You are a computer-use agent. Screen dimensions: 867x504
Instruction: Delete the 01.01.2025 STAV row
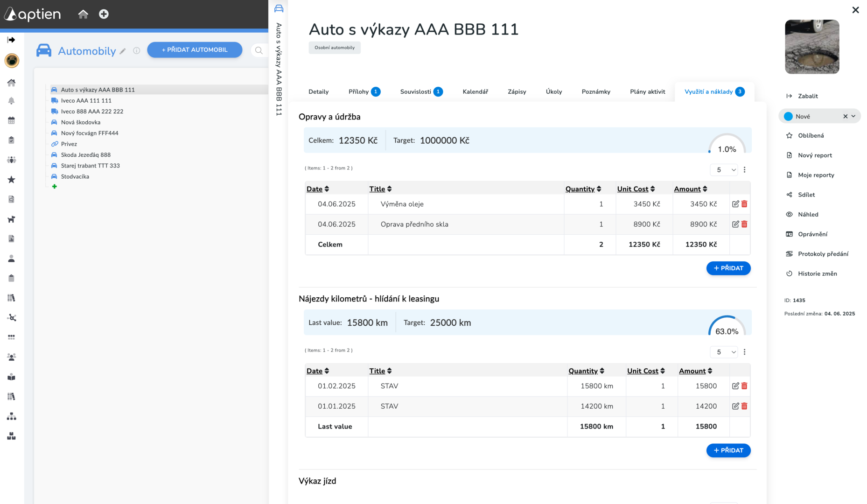coord(744,406)
